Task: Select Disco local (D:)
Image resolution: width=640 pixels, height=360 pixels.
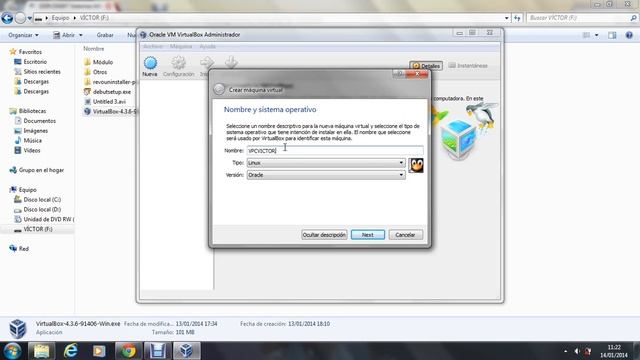Action: tap(42, 209)
